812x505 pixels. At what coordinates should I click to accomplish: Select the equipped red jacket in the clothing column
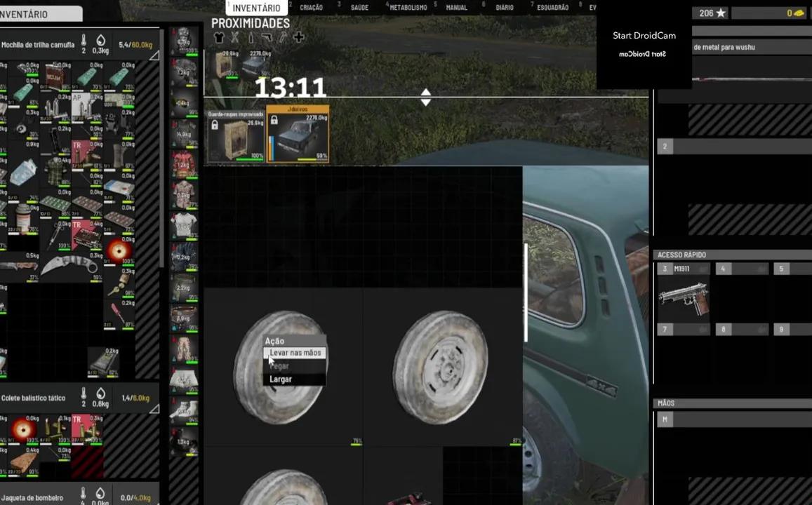pyautogui.click(x=184, y=164)
